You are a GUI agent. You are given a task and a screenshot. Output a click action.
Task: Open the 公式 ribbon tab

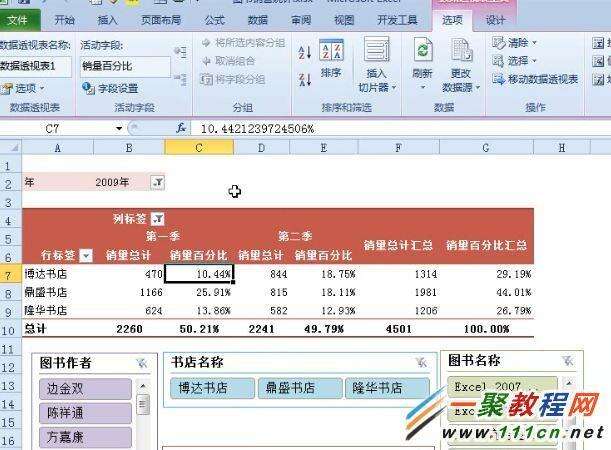click(x=215, y=20)
